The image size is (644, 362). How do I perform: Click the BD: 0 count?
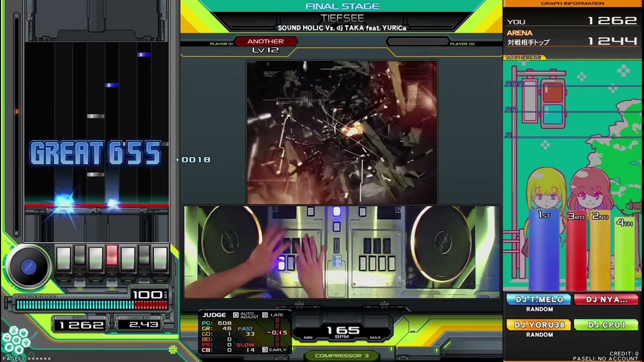tap(216, 339)
